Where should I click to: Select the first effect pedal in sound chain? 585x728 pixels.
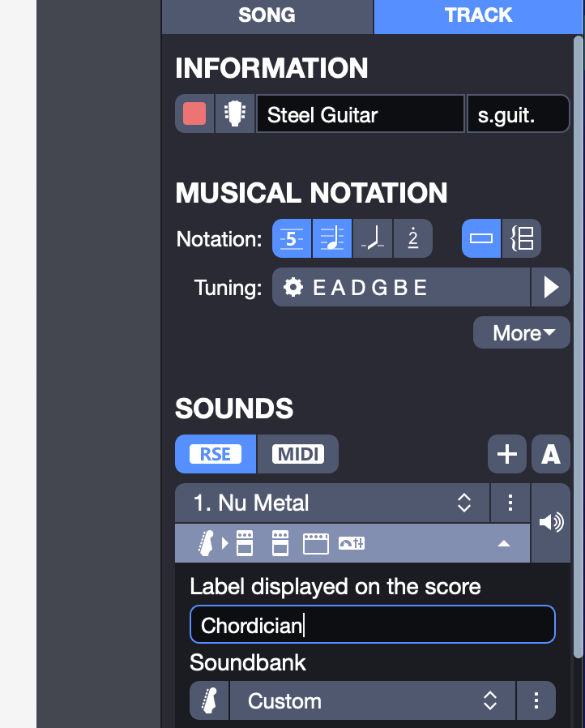pos(244,543)
